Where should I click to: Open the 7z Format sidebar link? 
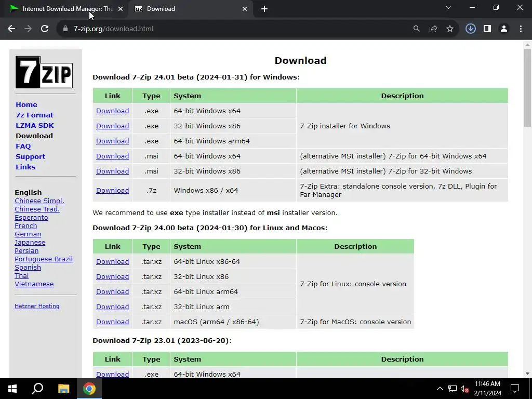34,115
